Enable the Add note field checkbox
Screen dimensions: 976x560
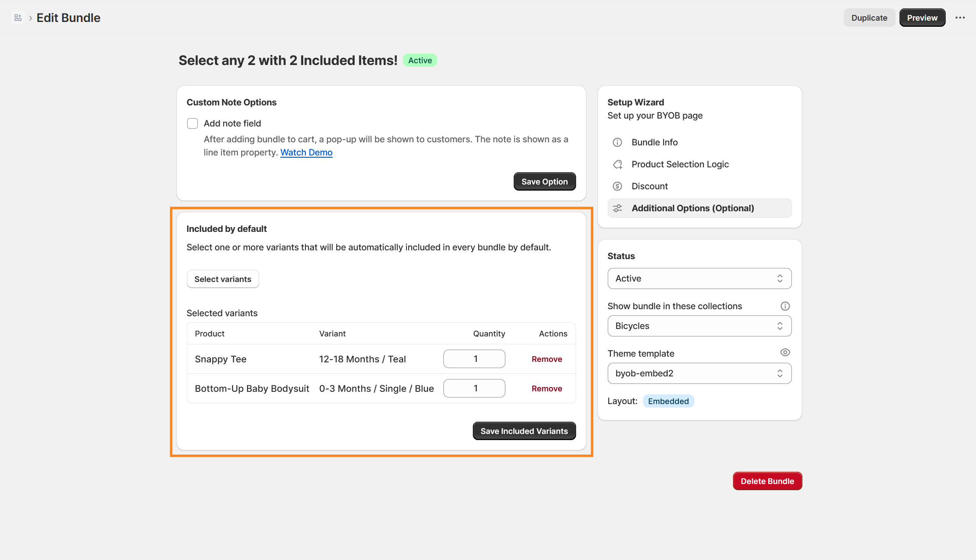point(192,123)
